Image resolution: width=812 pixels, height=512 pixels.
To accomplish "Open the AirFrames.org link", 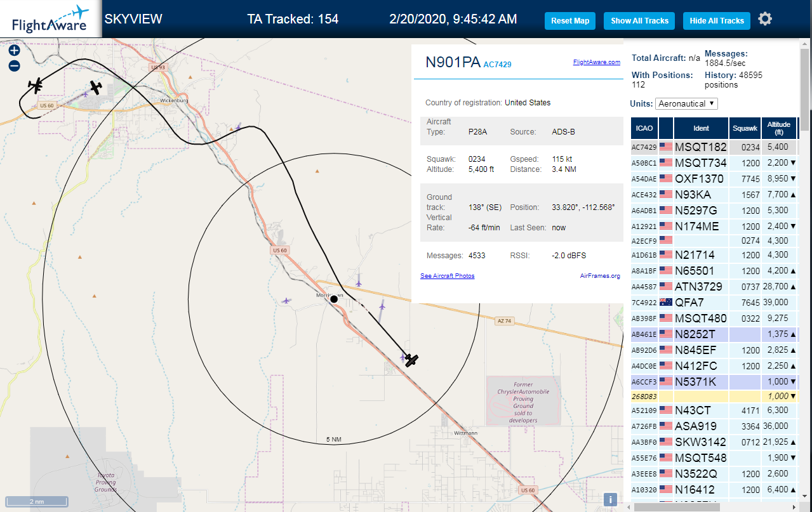I will 600,275.
